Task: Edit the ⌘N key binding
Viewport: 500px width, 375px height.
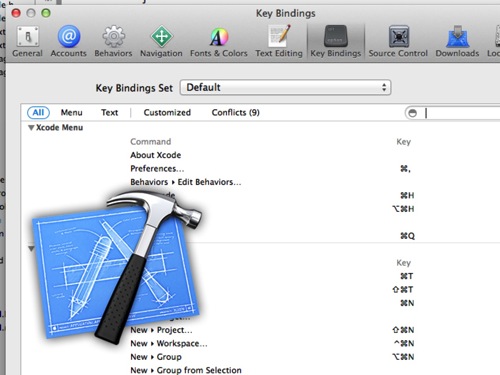Action: pos(407,303)
